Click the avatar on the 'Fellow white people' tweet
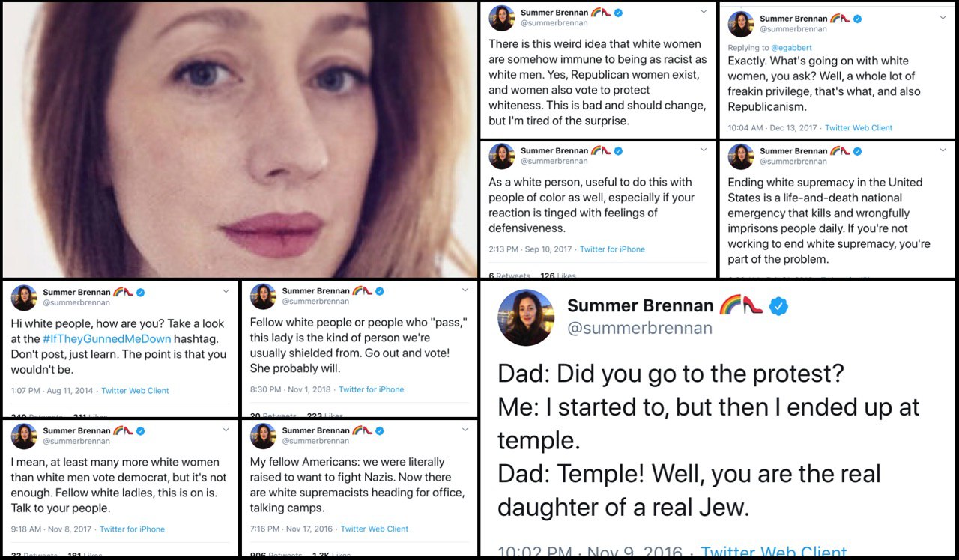 tap(262, 296)
